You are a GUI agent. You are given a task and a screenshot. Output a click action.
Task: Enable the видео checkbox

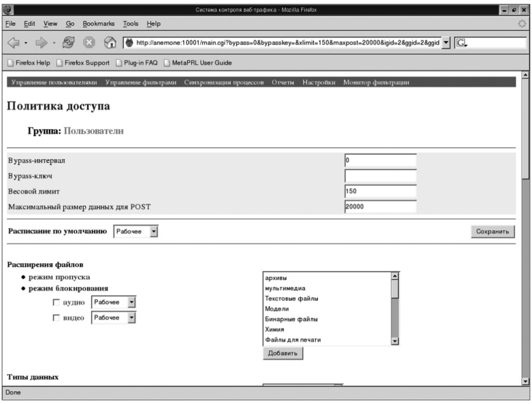56,318
